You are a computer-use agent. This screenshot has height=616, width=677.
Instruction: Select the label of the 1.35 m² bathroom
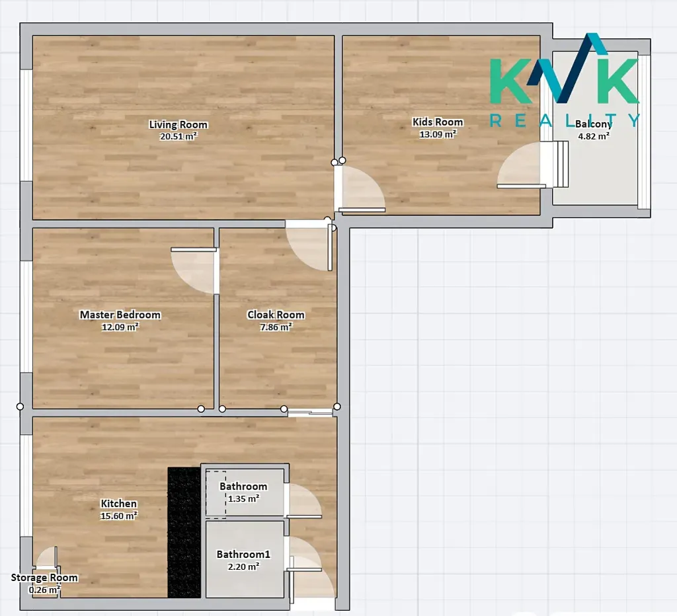point(243,486)
